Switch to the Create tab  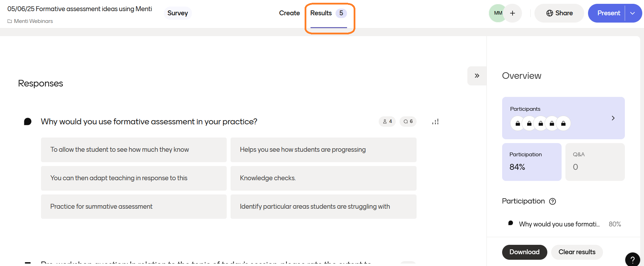click(289, 13)
